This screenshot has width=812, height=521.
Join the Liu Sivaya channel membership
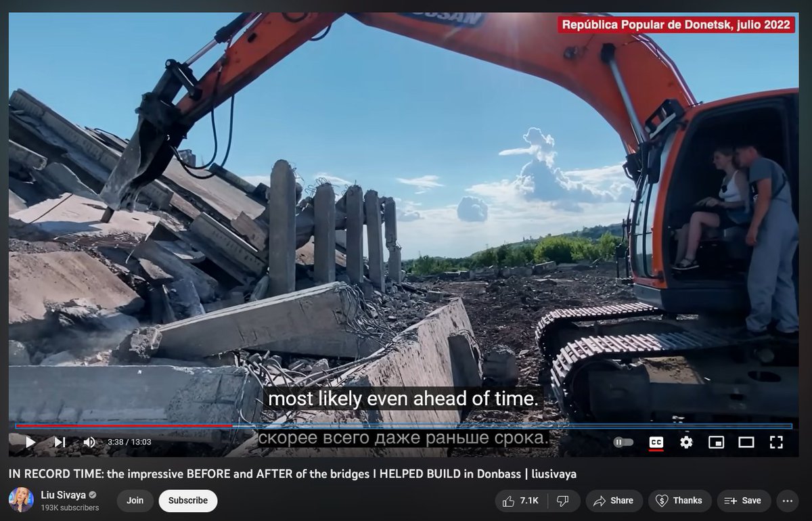coord(135,501)
